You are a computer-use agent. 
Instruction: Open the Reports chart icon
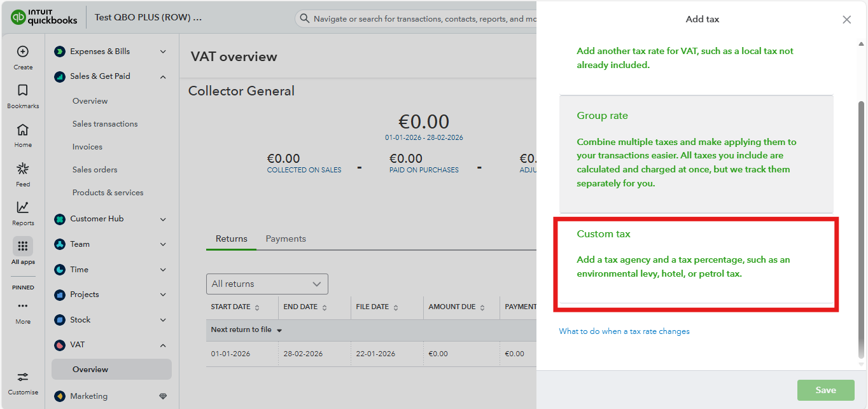pyautogui.click(x=23, y=207)
